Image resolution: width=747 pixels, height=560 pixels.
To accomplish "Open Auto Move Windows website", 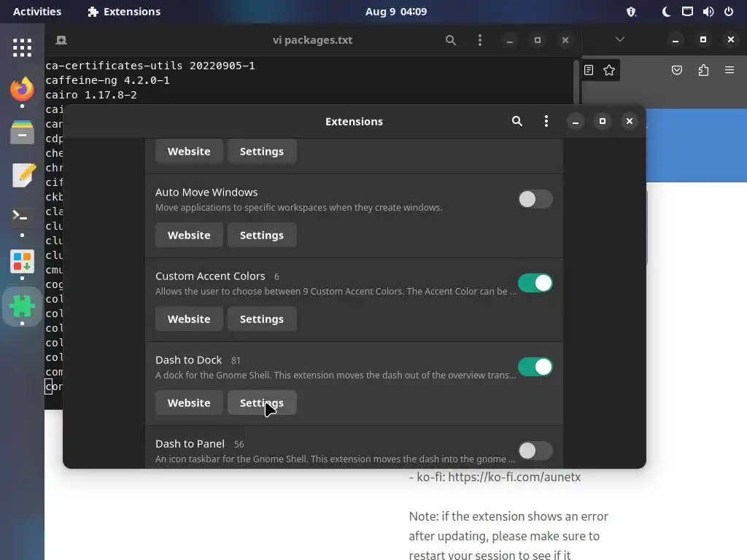I will 189,236.
